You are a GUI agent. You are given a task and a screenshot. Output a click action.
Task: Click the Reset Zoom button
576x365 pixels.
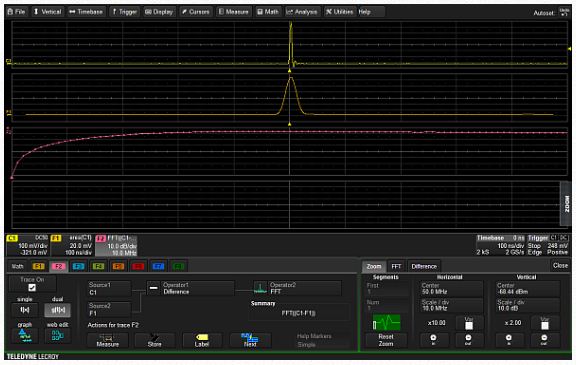[386, 340]
